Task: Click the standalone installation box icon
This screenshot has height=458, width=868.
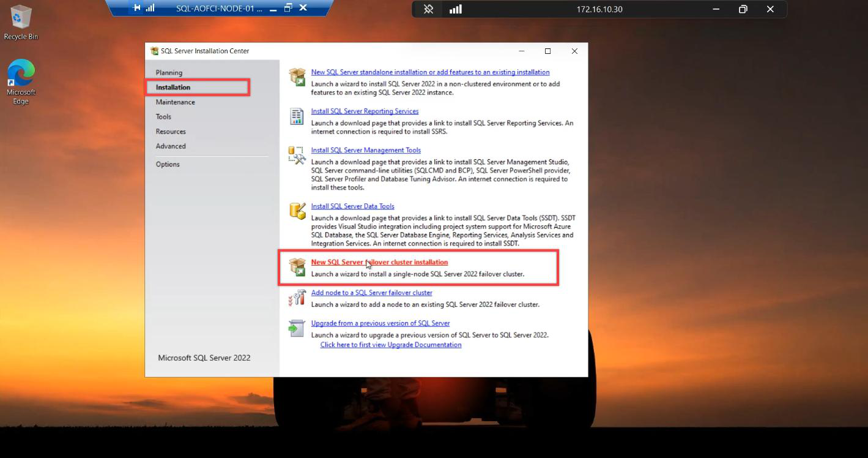Action: point(297,77)
